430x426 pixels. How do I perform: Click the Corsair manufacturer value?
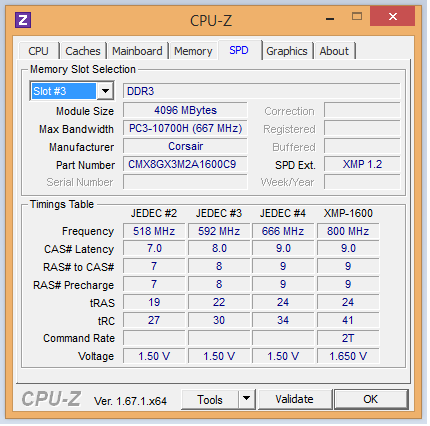tap(185, 146)
